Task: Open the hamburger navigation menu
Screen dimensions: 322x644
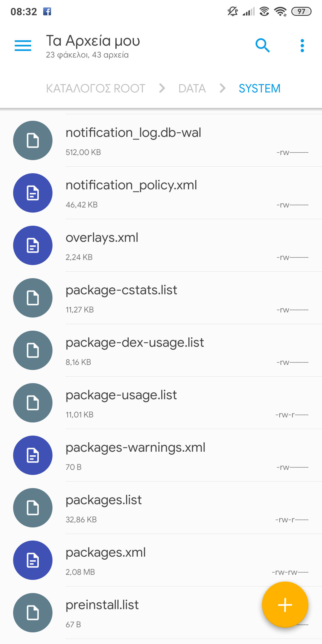Action: 23,46
